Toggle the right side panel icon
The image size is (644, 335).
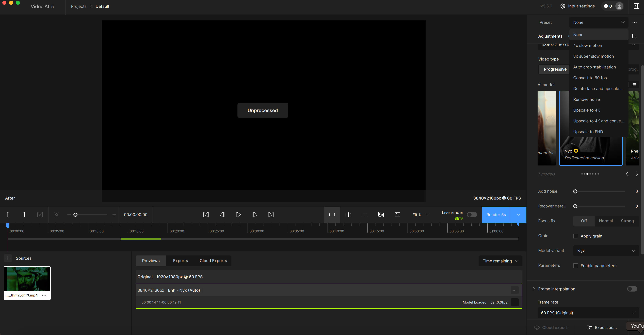tap(636, 6)
